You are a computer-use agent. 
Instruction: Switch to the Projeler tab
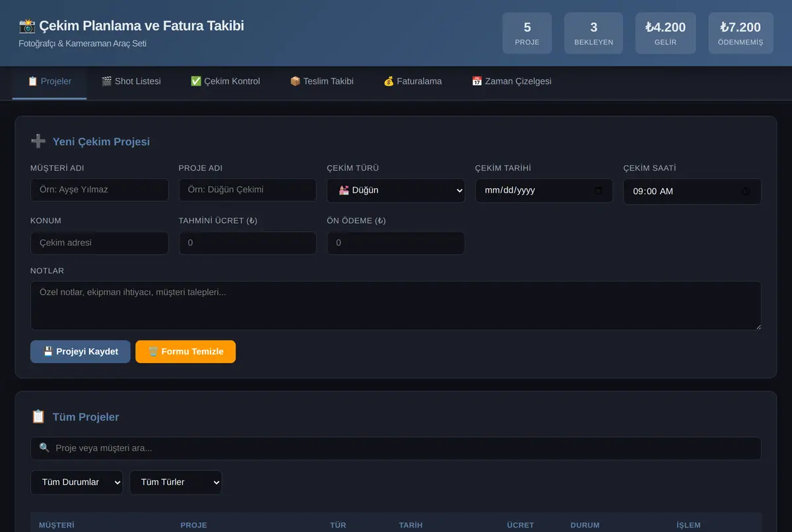[49, 82]
